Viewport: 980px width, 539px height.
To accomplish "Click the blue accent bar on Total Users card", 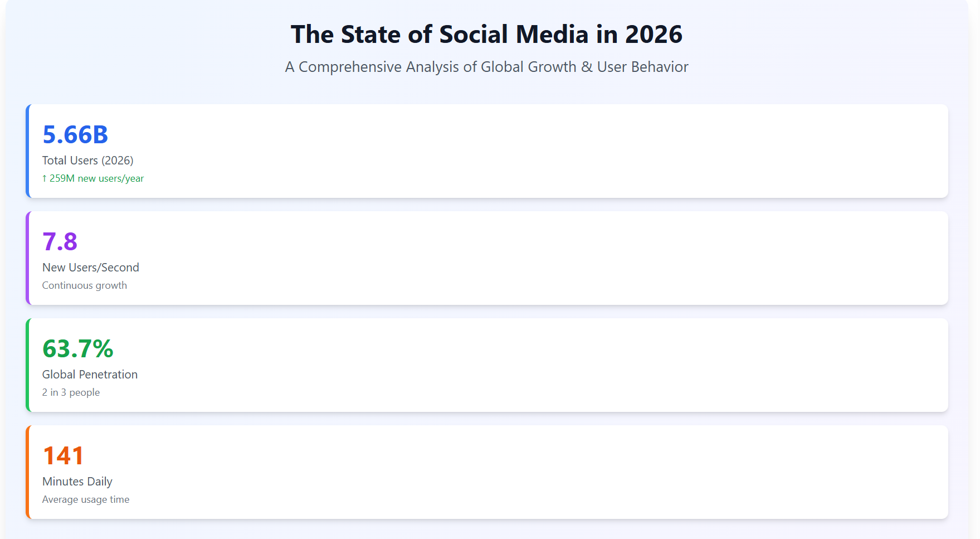I will pyautogui.click(x=27, y=151).
